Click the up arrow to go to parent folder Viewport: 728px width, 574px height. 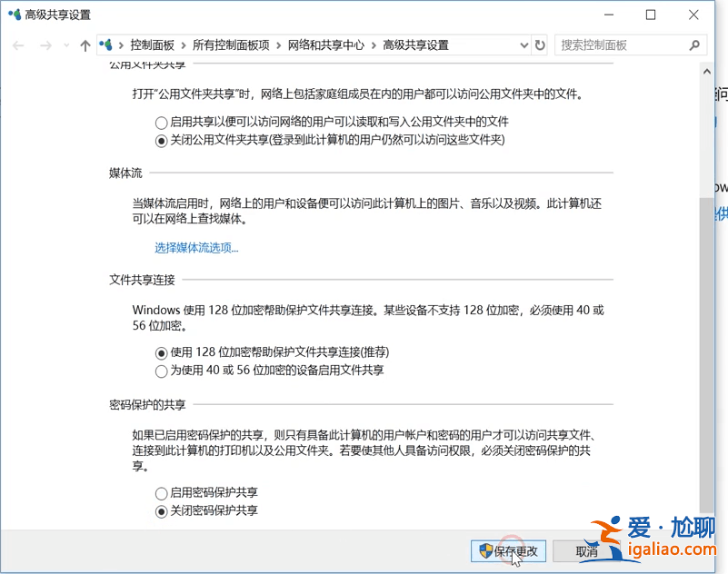click(85, 45)
